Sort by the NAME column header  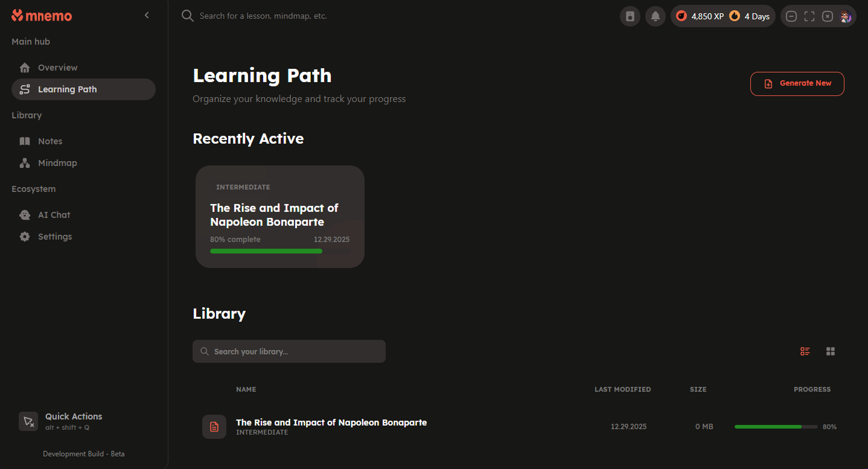point(246,389)
